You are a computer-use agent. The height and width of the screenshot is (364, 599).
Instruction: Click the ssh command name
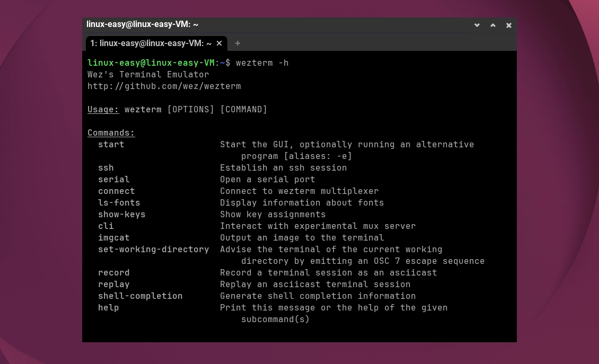tap(106, 167)
